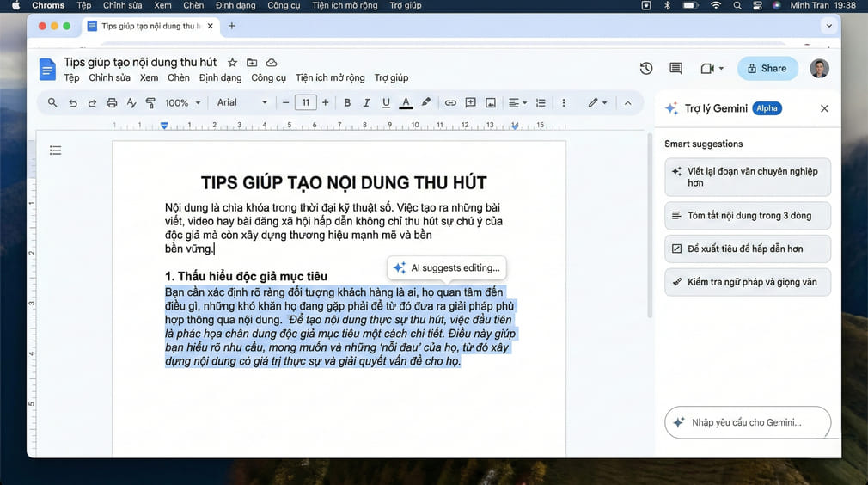This screenshot has width=868, height=485.
Task: Open video call options arrow
Action: coord(721,69)
